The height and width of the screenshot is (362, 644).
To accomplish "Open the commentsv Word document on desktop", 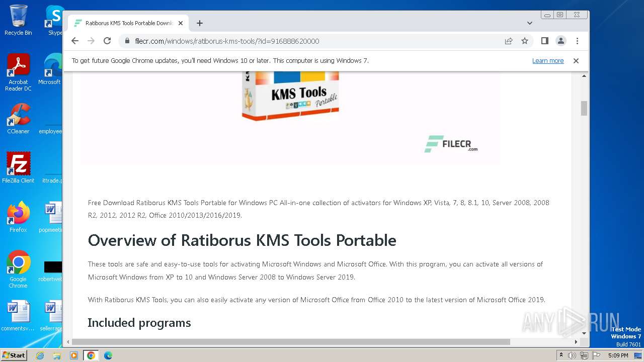I will 18,316.
